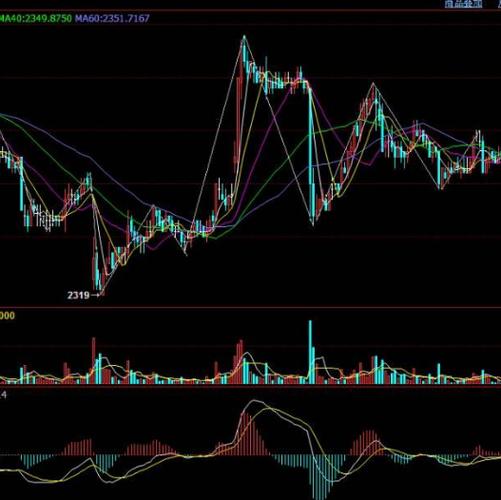Click the tallest cyan volume bar
The height and width of the screenshot is (500, 501).
[x=310, y=352]
